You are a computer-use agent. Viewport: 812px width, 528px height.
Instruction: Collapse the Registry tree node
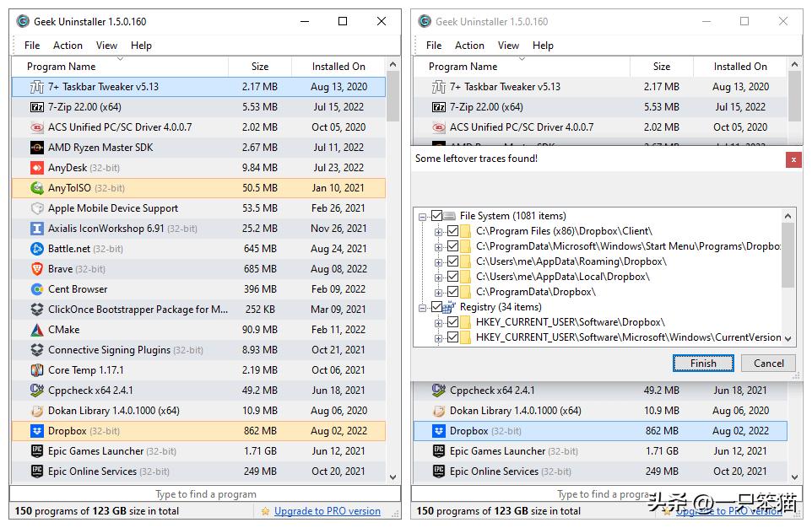[423, 308]
